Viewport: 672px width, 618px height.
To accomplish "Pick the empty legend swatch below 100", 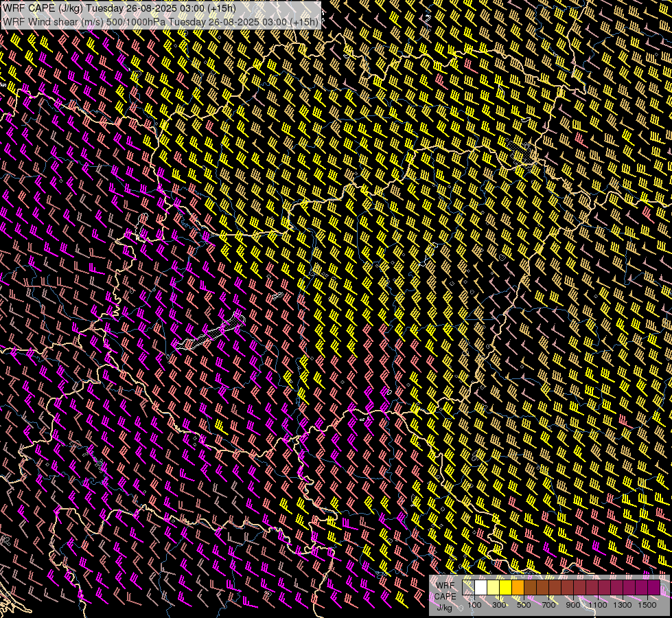I will [468, 587].
